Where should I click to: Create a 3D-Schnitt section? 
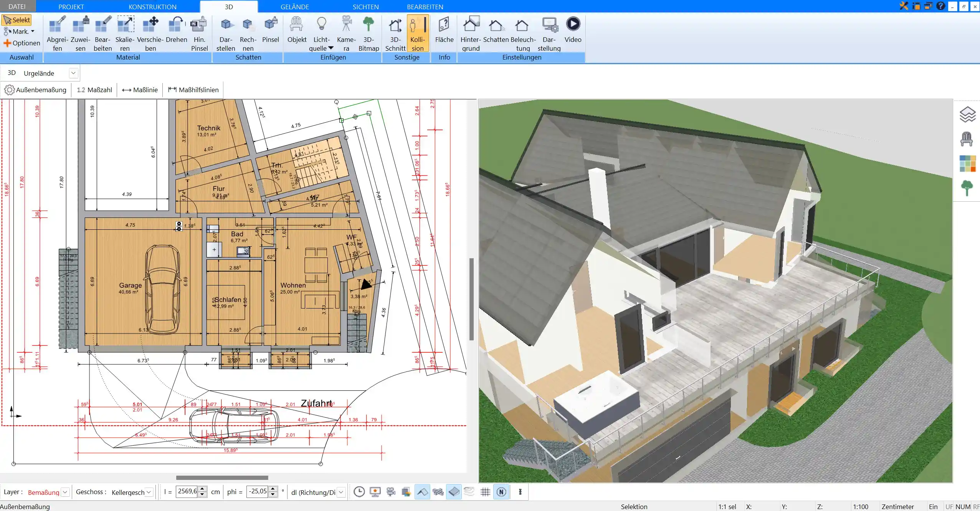(395, 34)
